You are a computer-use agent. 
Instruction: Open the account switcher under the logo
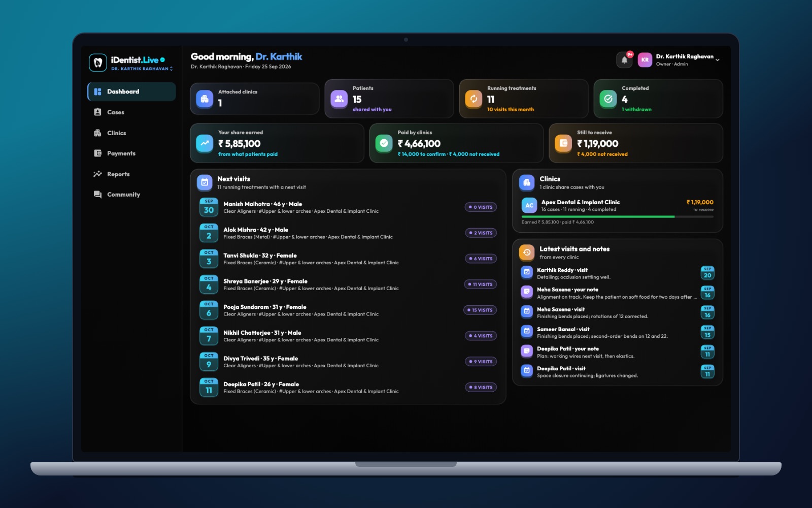coord(142,69)
